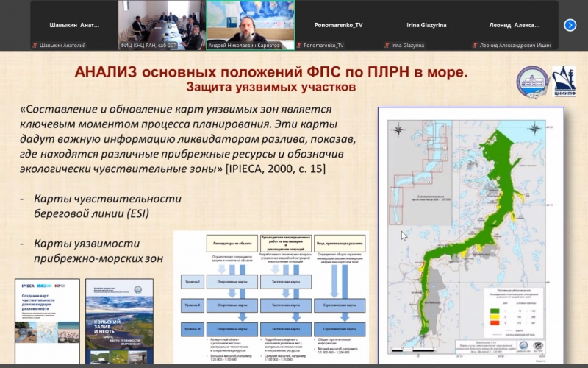Click the ЦНИИМФ ship logo

[563, 82]
